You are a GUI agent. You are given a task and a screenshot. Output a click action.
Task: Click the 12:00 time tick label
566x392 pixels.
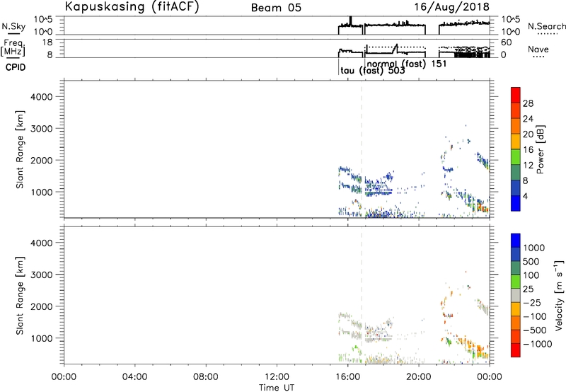(277, 377)
